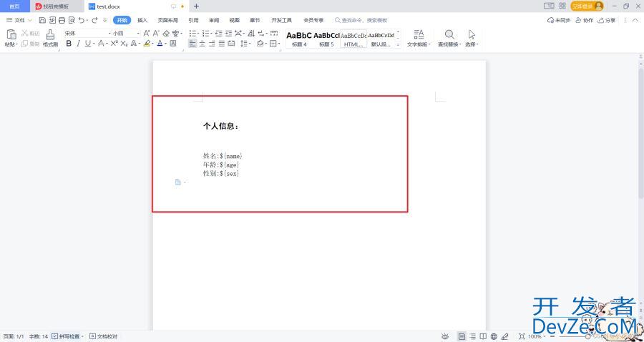Click the Find and Replace magnifier icon

tap(449, 34)
